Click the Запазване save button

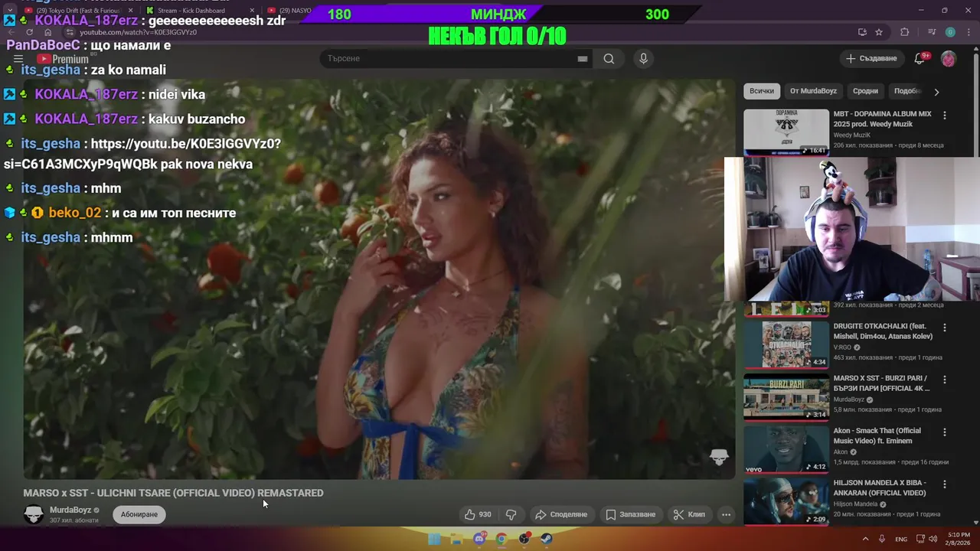point(631,514)
